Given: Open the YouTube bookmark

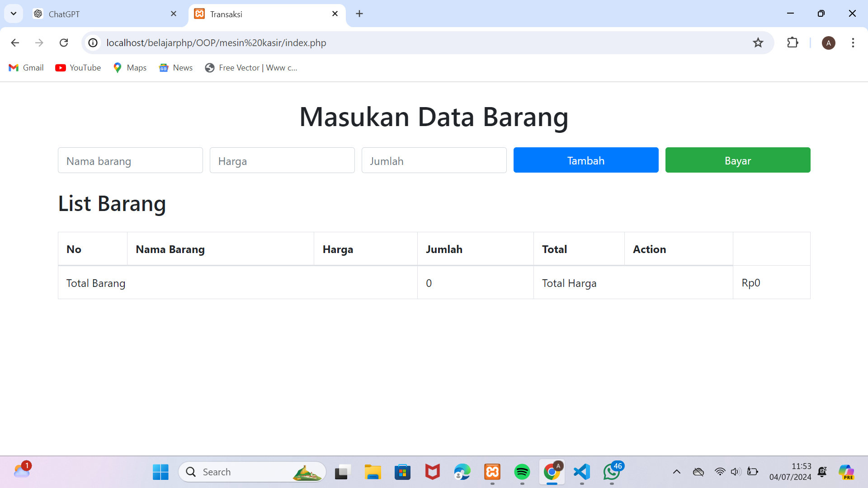Looking at the screenshot, I should point(78,67).
